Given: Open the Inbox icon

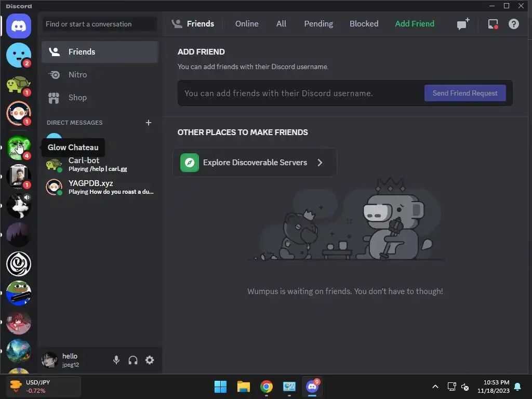Looking at the screenshot, I should click(x=493, y=24).
